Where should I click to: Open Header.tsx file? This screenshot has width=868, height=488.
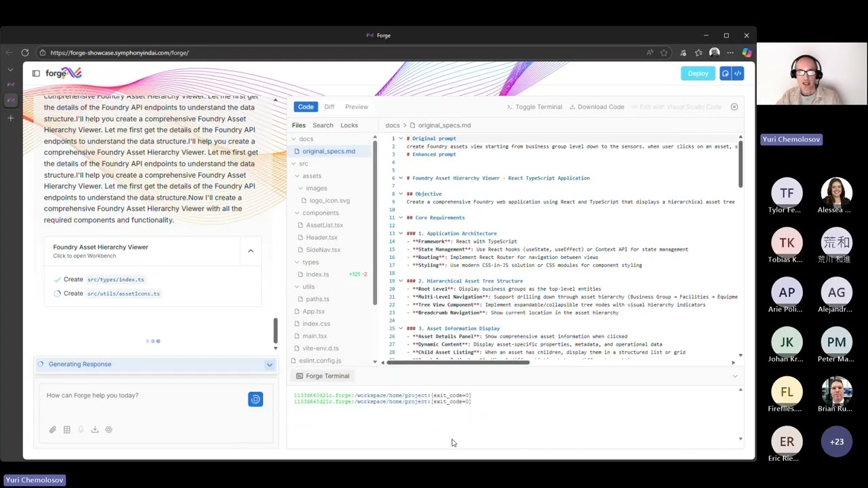tap(322, 237)
